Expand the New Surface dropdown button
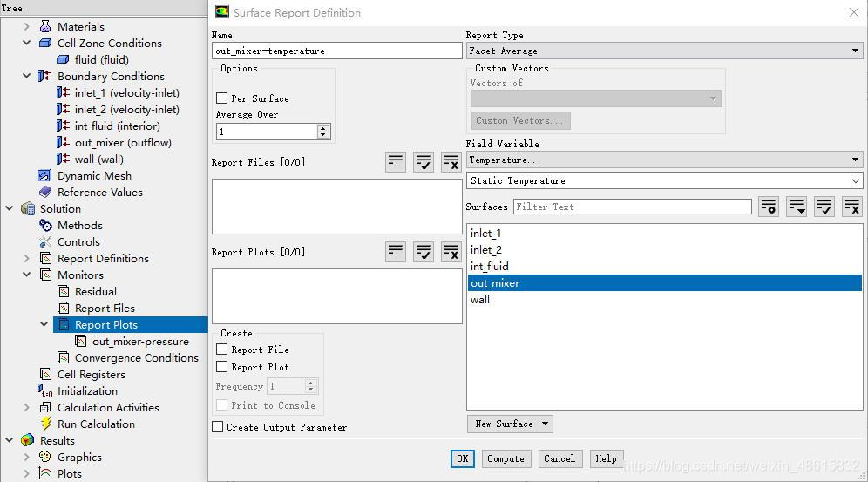The height and width of the screenshot is (482, 868). click(x=510, y=424)
